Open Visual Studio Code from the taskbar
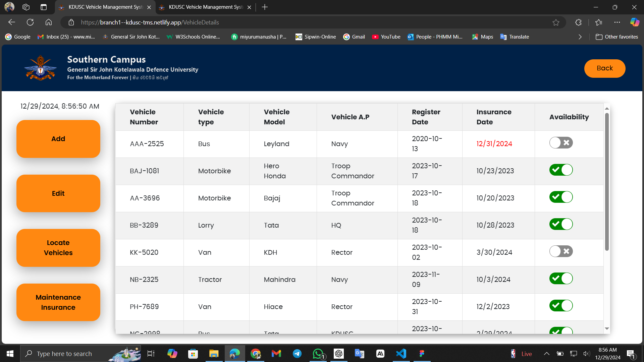This screenshot has height=362, width=644. 401,354
